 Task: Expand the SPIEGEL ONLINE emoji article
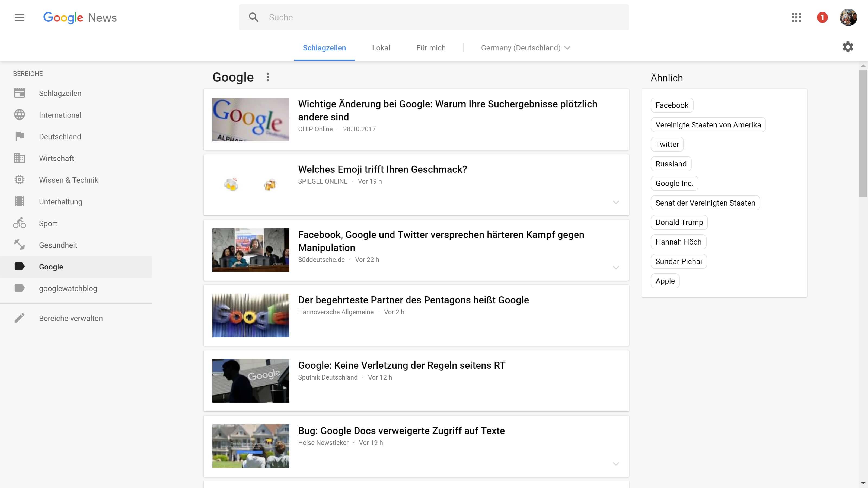coord(616,203)
